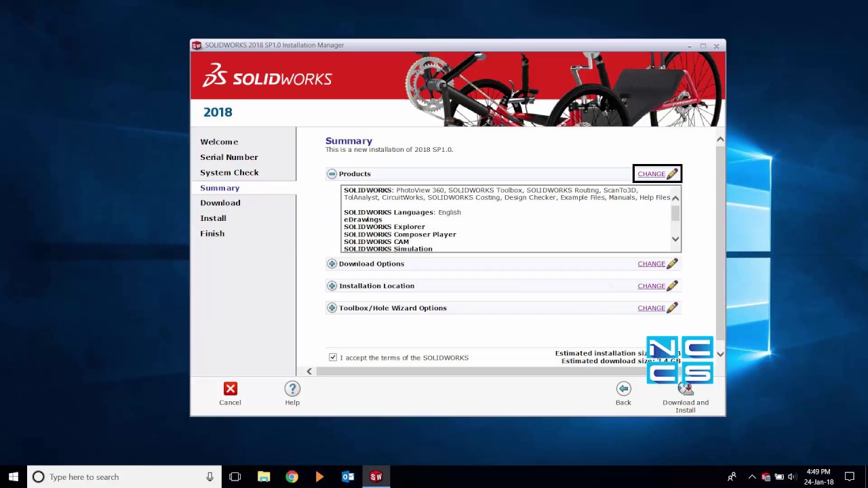Open Action Center notifications icon
868x488 pixels.
tap(850, 476)
